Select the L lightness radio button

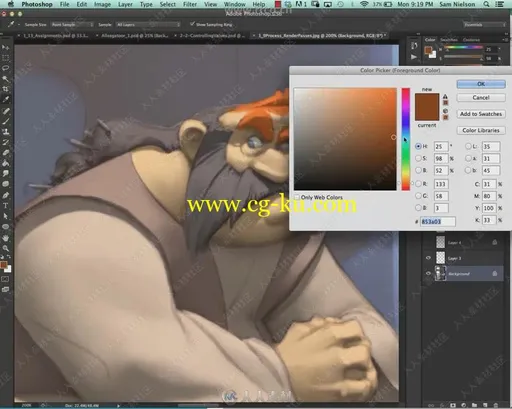pos(468,146)
